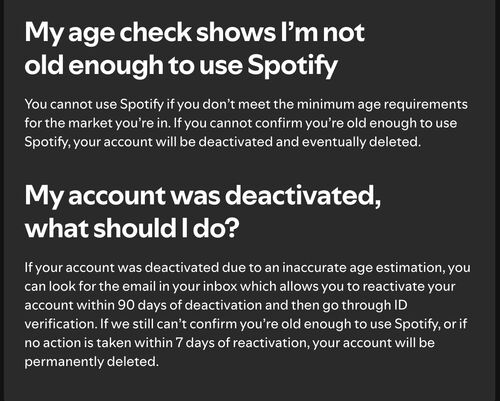Click the words "eventually deleted."
Screen dimensions: 500x401
point(361,142)
